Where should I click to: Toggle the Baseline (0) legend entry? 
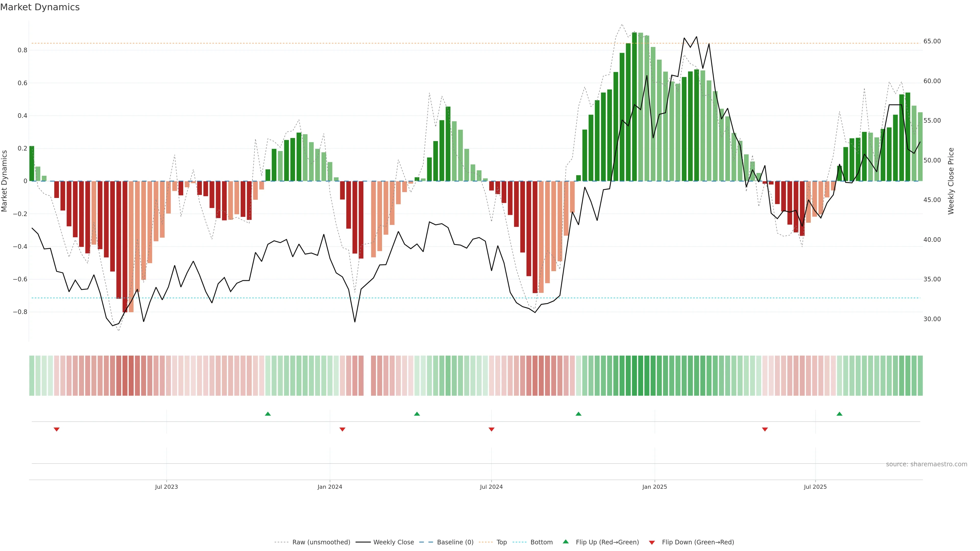(455, 542)
